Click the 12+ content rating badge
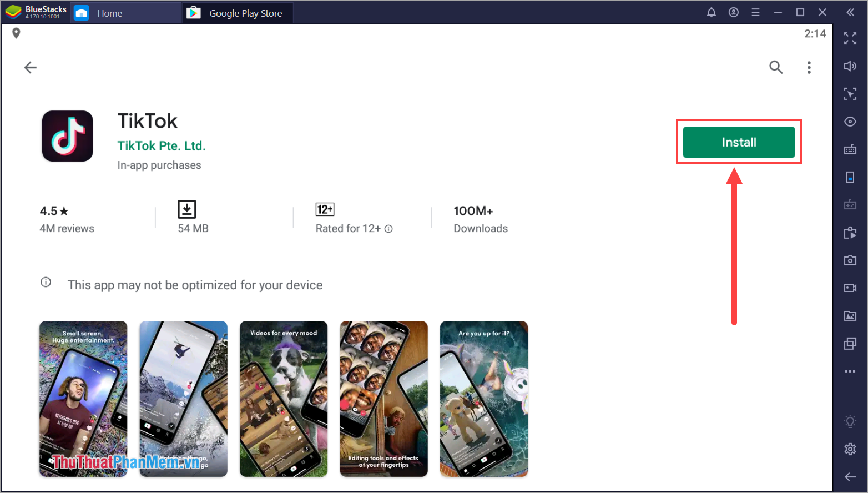868x493 pixels. 325,209
